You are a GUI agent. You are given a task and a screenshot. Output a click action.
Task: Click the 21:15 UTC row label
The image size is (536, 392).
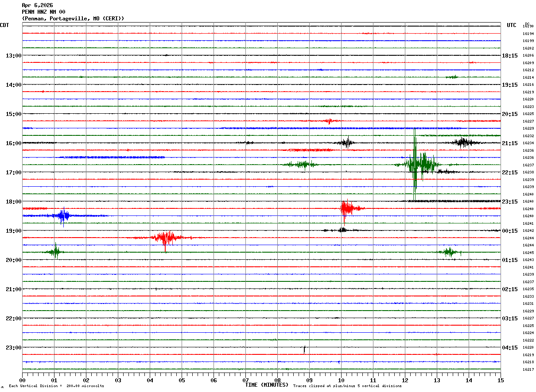pyautogui.click(x=510, y=143)
